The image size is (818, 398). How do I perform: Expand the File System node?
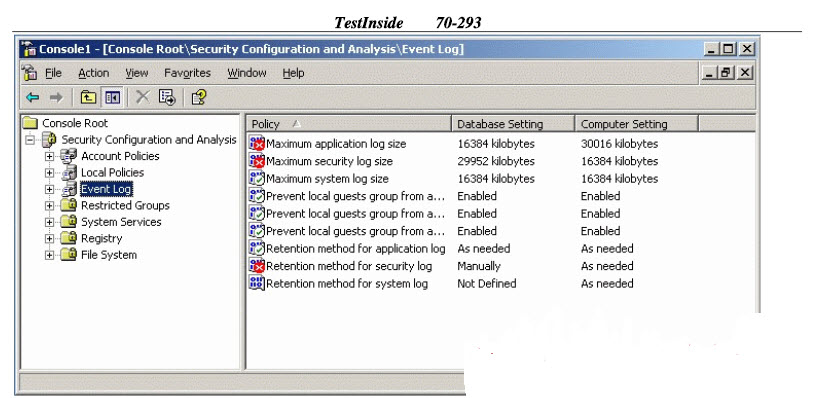click(x=50, y=255)
